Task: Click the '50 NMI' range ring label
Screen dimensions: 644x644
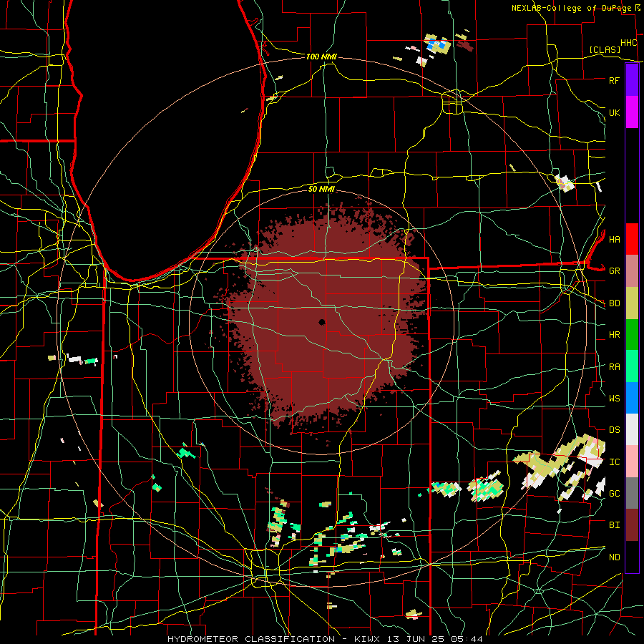Action: click(321, 189)
